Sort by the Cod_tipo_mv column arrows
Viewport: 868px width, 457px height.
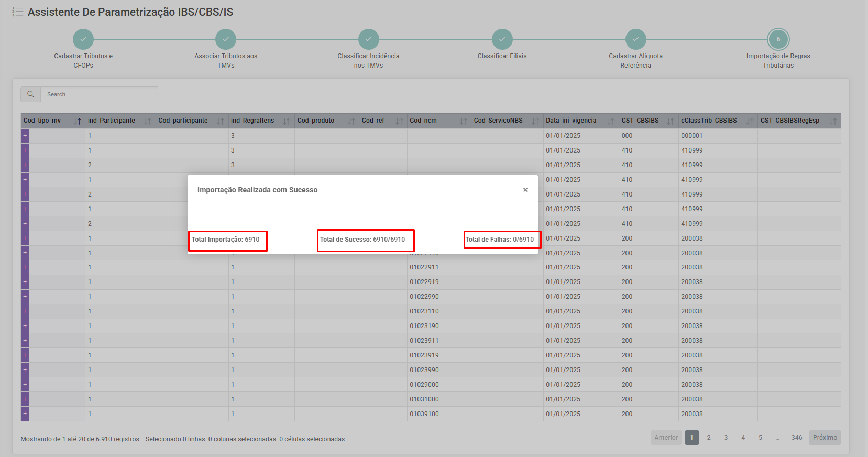click(78, 121)
